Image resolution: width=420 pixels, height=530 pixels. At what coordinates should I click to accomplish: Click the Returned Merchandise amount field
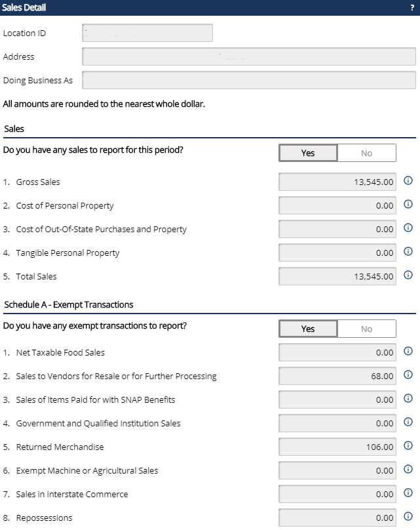pyautogui.click(x=337, y=447)
